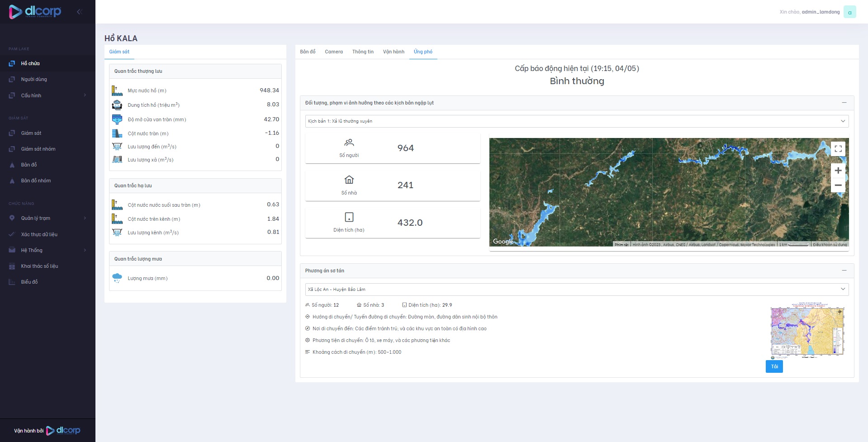Switch to the Camera tab
This screenshot has width=868, height=442.
(333, 52)
